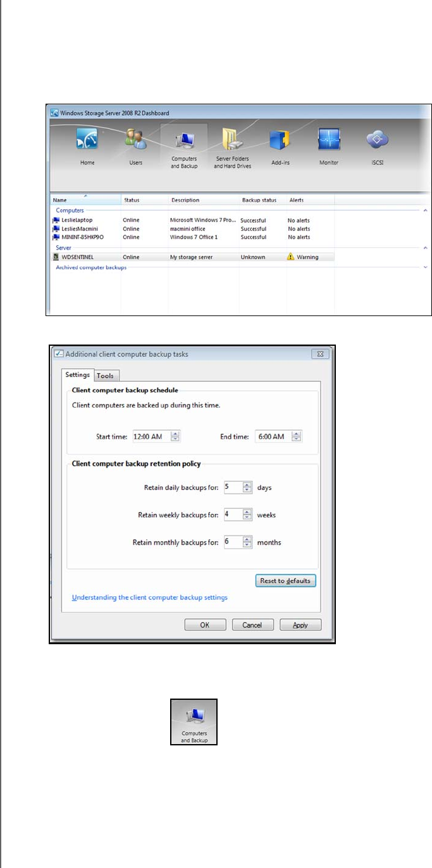The image size is (432, 868).
Task: Adjust daily backups days spinner
Action: [x=248, y=487]
